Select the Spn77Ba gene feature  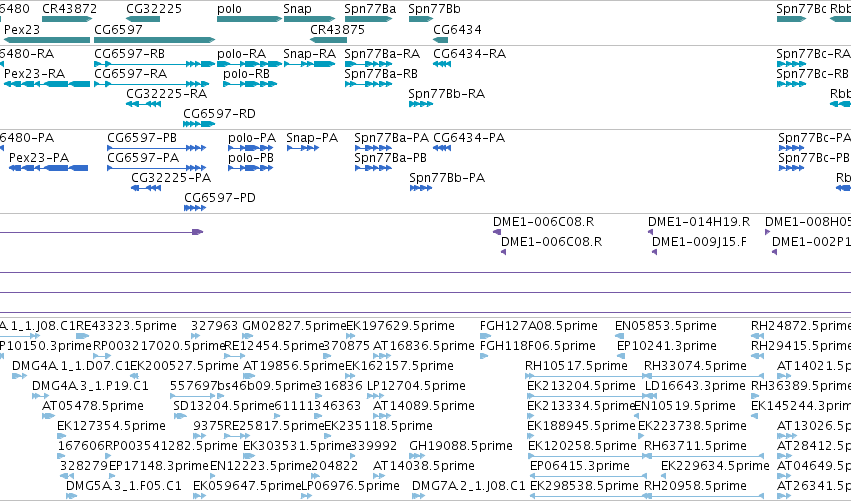[368, 19]
